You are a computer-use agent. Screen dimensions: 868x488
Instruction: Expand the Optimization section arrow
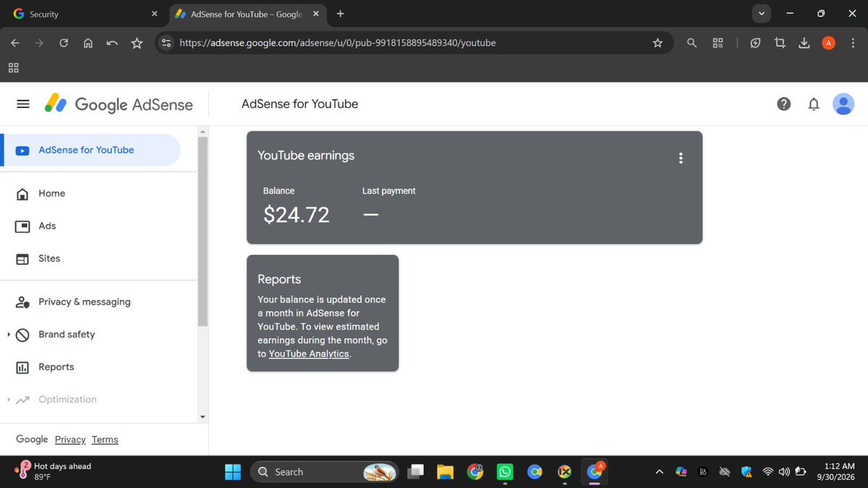tap(8, 400)
